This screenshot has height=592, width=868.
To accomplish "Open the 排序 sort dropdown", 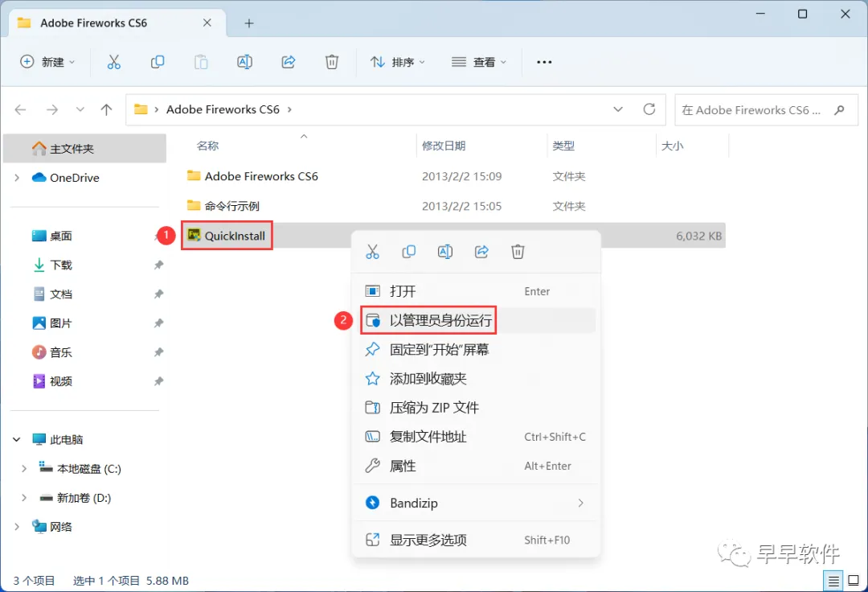I will [x=398, y=62].
